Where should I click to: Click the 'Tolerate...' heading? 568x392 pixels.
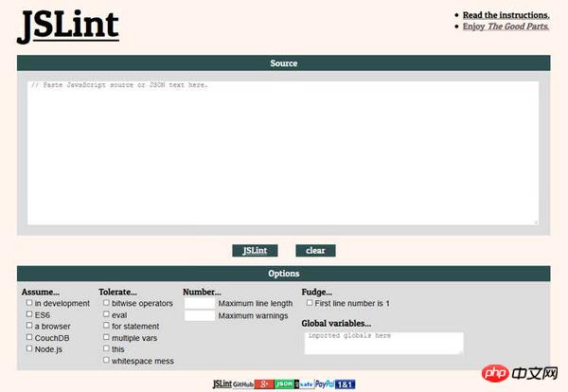[117, 292]
